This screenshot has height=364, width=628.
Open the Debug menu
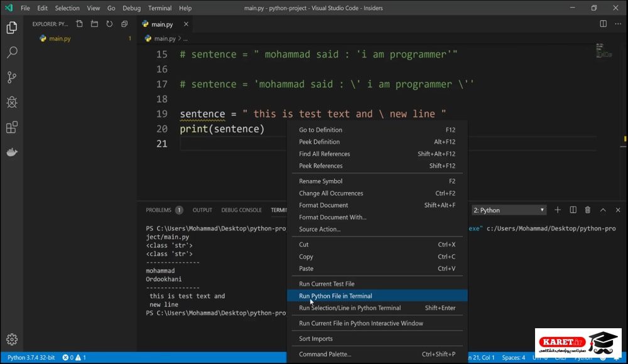131,8
